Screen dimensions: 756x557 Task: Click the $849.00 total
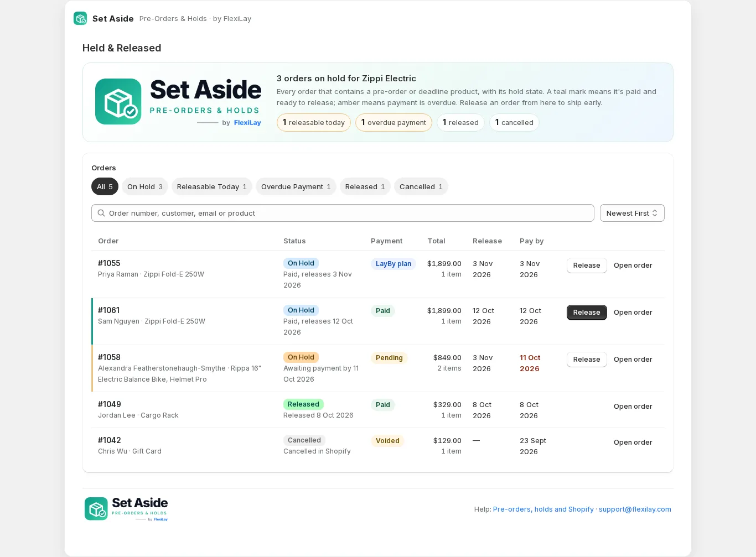pos(447,358)
